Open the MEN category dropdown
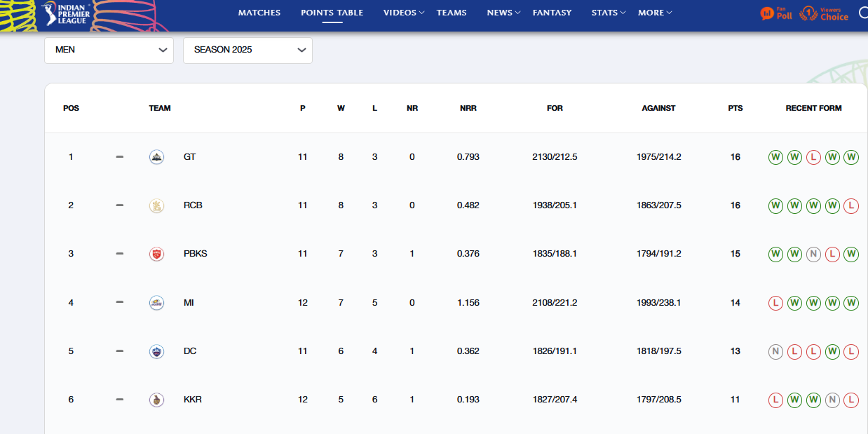Image resolution: width=868 pixels, height=434 pixels. [109, 50]
